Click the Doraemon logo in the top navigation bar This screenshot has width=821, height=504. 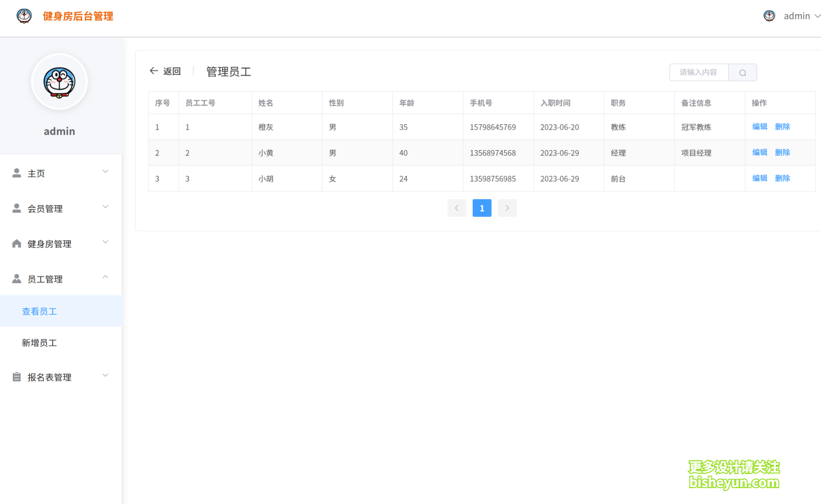(x=24, y=16)
